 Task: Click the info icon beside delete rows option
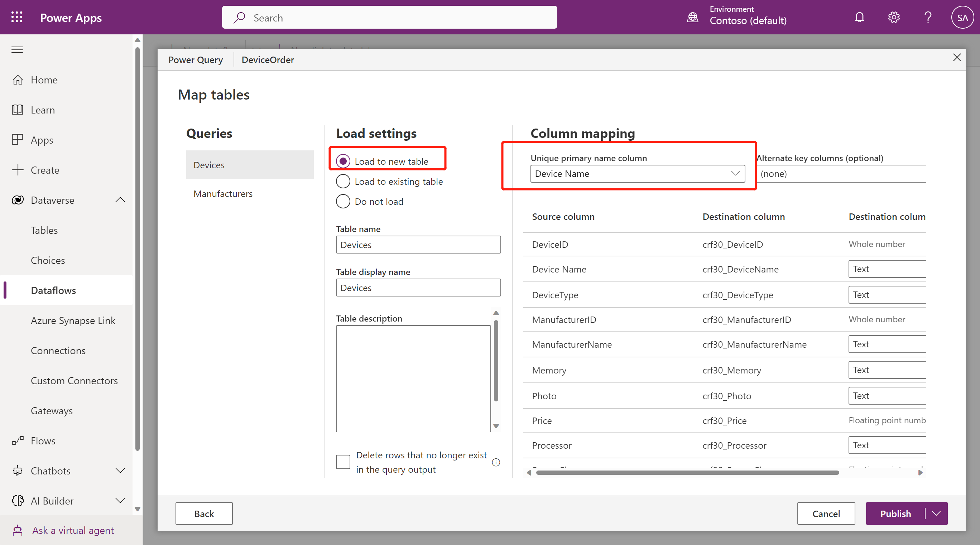click(496, 463)
